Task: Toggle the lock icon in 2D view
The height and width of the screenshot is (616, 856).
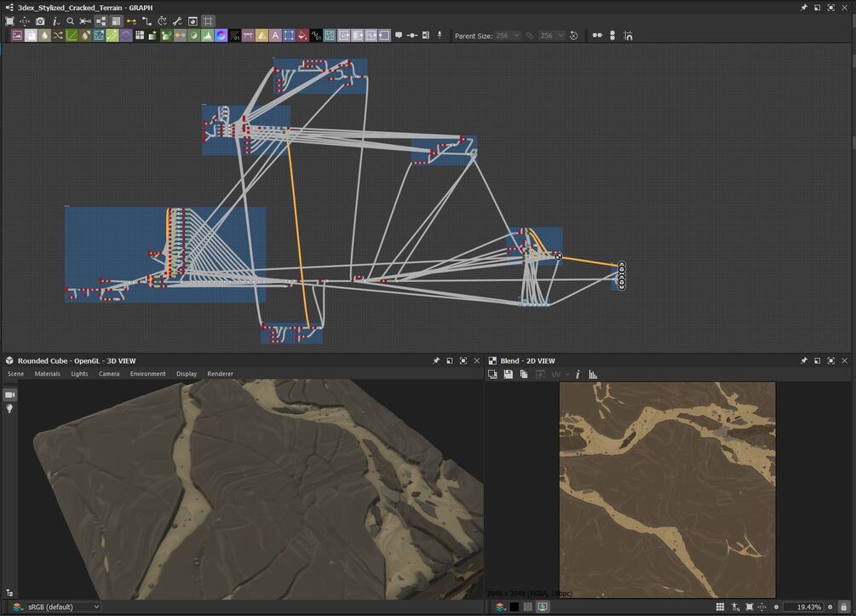Action: pos(843,607)
